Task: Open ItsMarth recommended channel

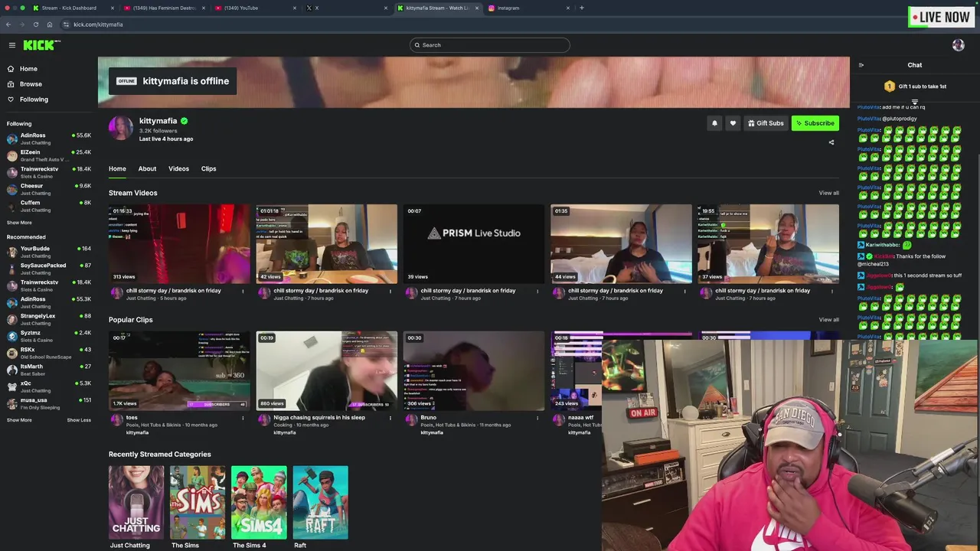Action: 48,370
